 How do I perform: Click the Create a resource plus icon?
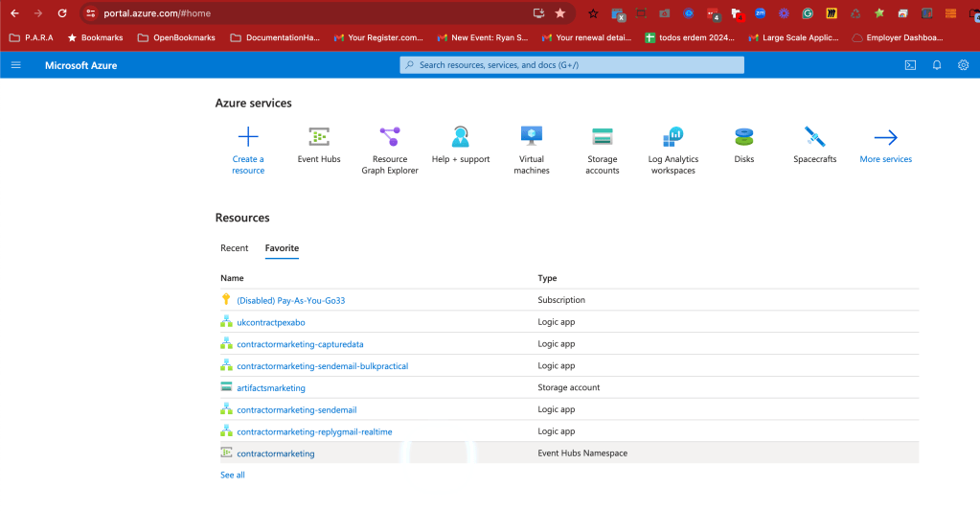click(x=248, y=136)
